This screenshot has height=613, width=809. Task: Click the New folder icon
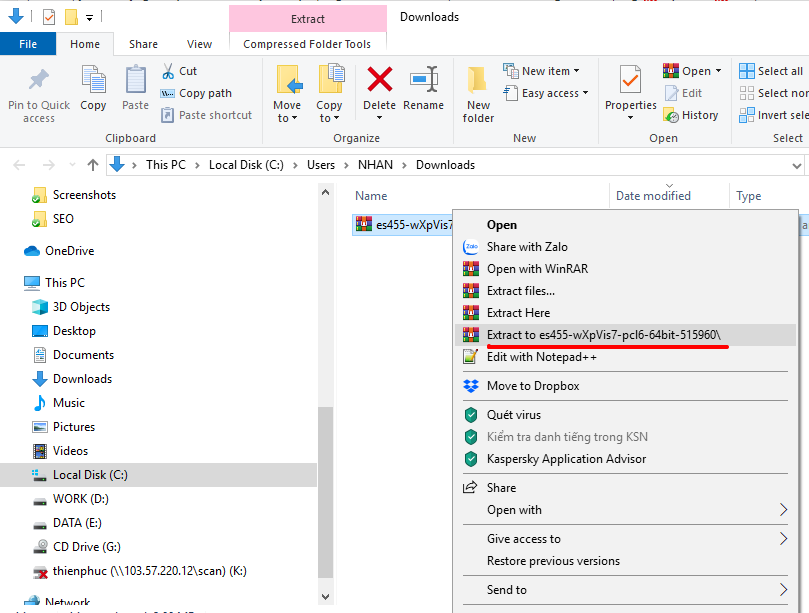point(478,81)
